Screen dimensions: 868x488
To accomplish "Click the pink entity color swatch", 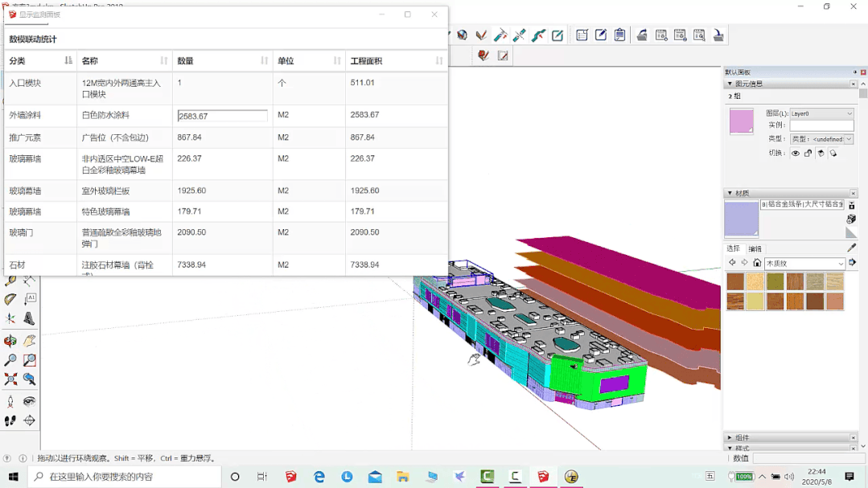I will tap(741, 121).
